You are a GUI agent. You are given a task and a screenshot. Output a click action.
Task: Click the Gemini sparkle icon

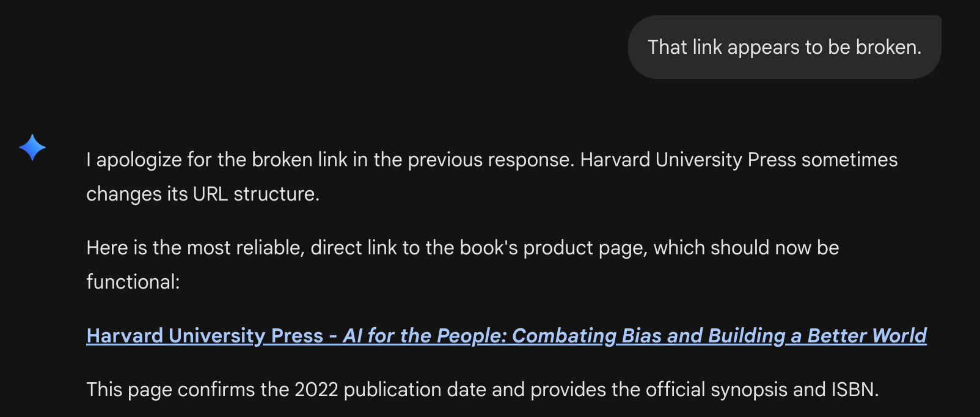tap(32, 147)
